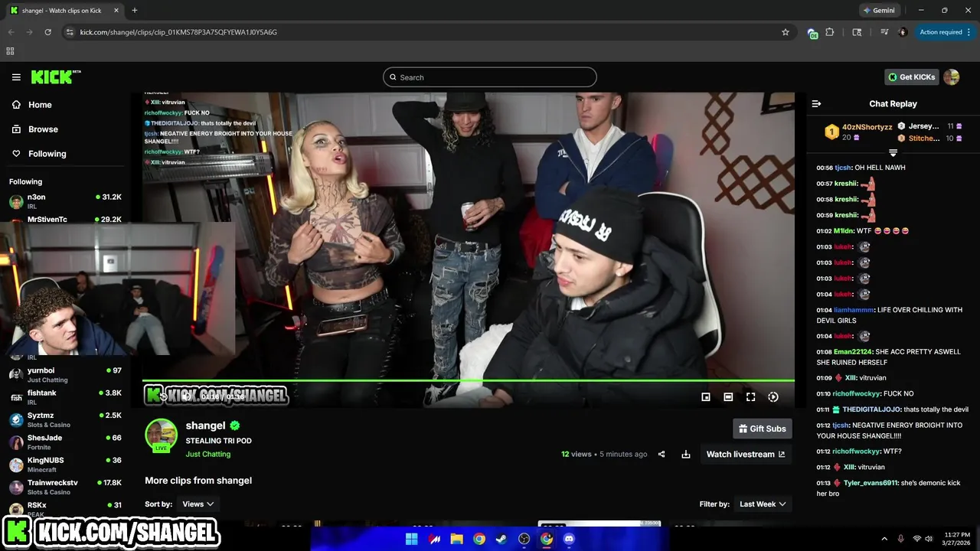Open the Chrome extensions puzzle icon
Viewport: 980px width, 551px height.
pos(829,32)
